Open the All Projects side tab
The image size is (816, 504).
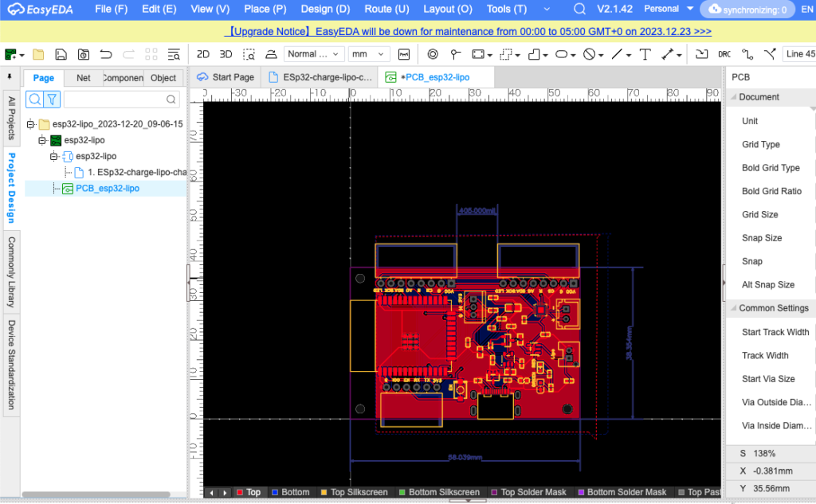(x=11, y=119)
